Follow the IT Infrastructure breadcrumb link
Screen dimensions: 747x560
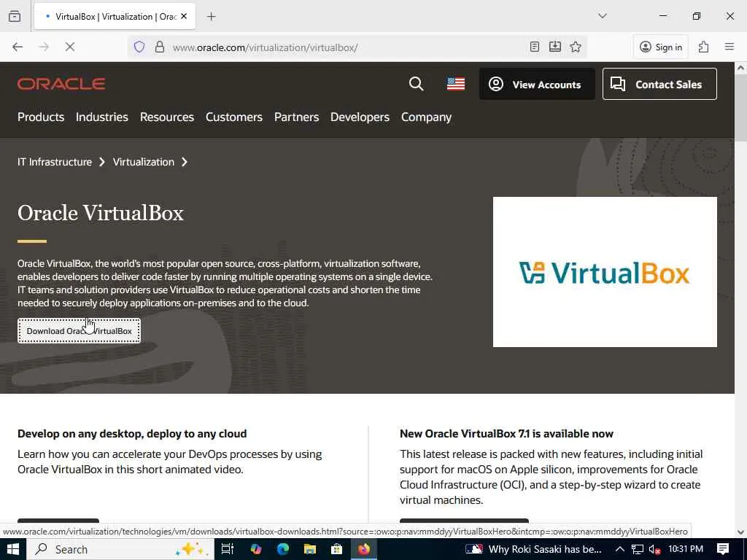[x=55, y=162]
